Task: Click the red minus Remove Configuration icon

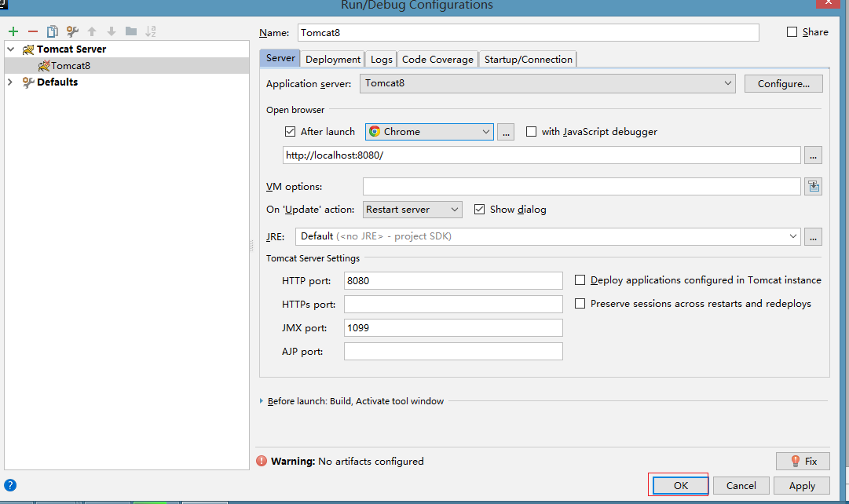Action: click(32, 31)
